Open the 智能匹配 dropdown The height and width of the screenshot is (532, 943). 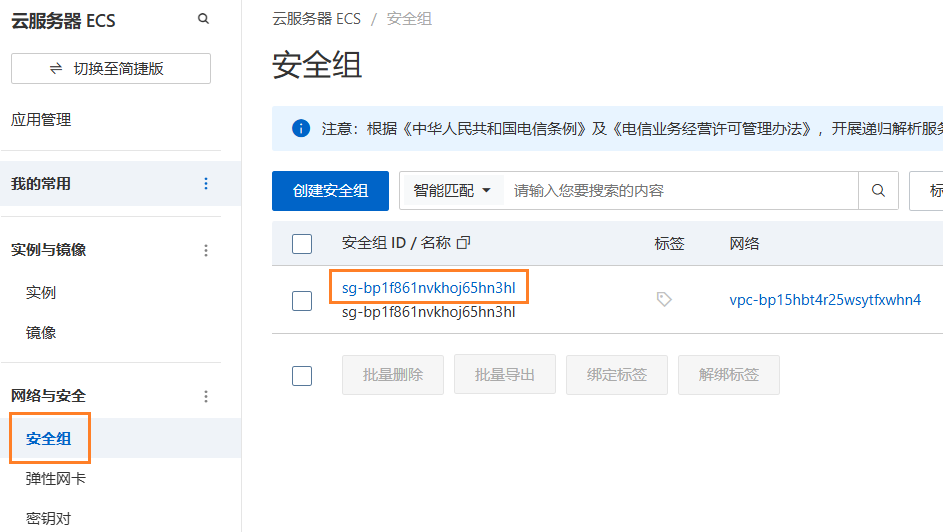[x=452, y=191]
